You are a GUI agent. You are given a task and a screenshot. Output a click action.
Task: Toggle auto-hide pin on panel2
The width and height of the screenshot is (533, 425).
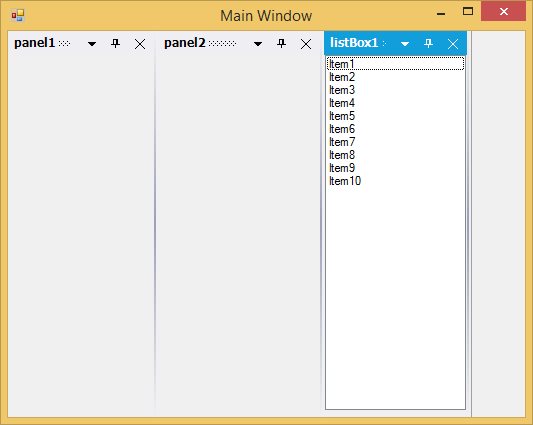(281, 44)
